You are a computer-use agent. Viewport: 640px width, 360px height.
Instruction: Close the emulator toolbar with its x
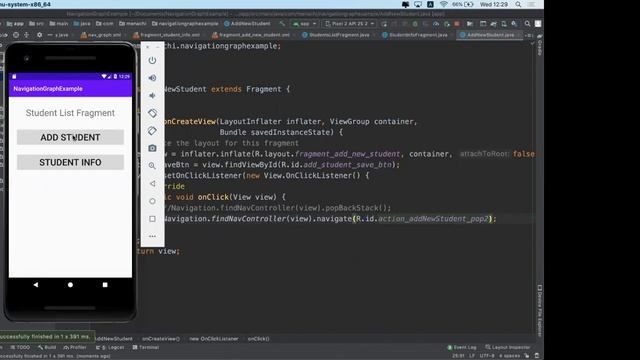[148, 47]
